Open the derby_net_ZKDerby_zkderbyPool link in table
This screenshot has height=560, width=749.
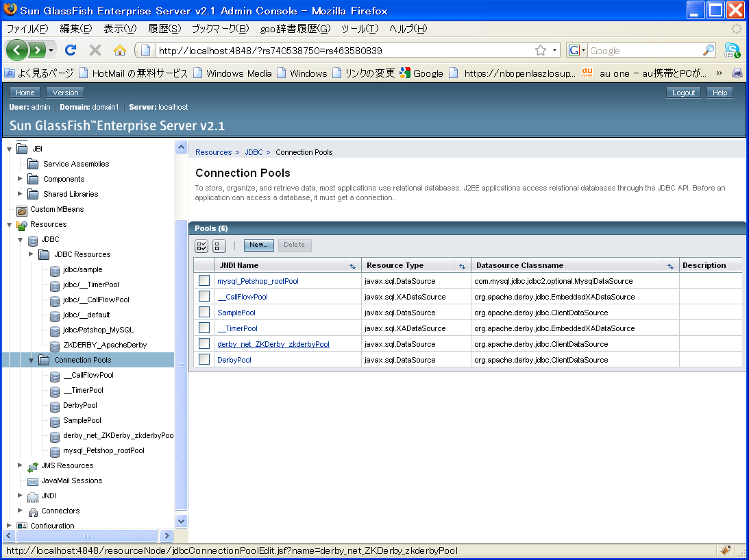(x=273, y=344)
